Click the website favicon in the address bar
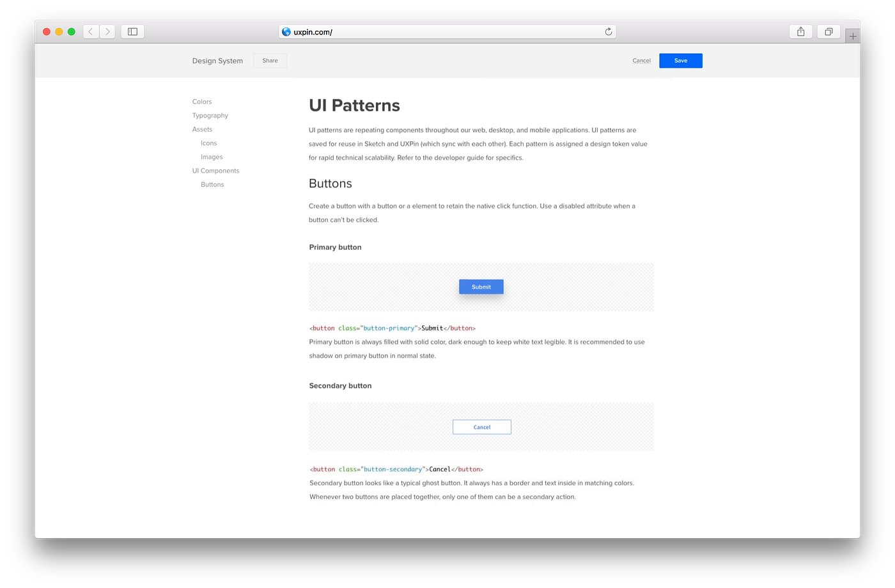This screenshot has width=895, height=588. coord(285,31)
